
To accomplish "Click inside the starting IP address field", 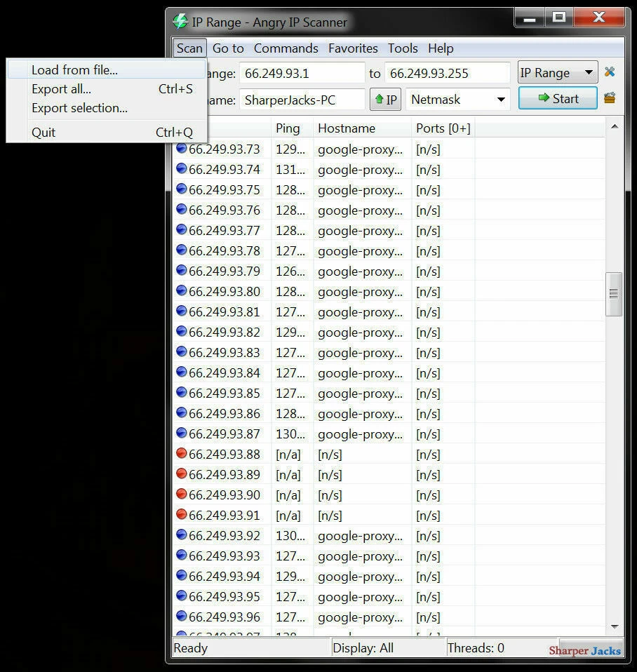I will (302, 73).
